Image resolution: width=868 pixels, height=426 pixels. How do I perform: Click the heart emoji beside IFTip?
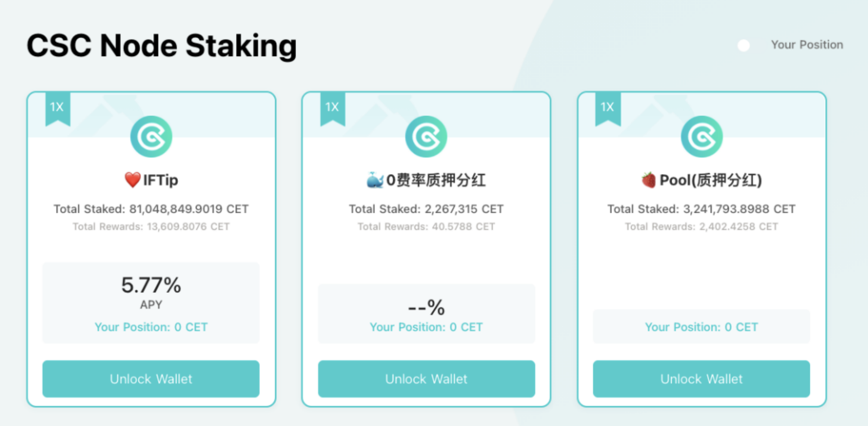tap(133, 180)
